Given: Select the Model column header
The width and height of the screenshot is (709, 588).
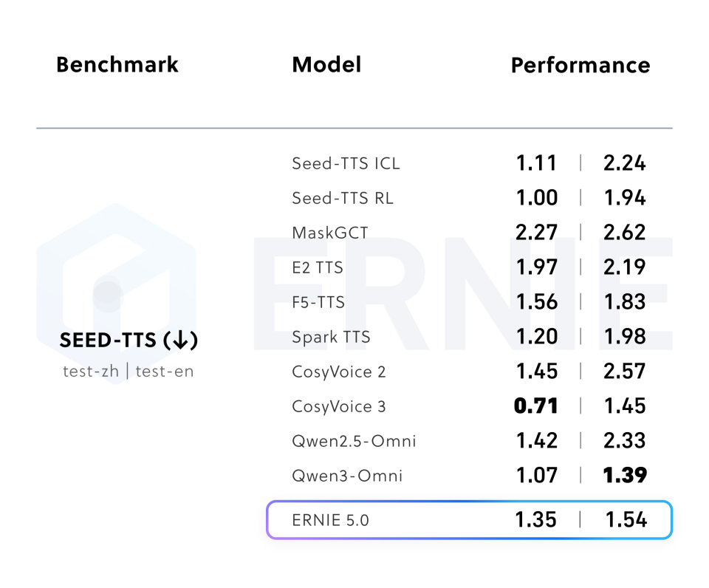Looking at the screenshot, I should tap(326, 65).
